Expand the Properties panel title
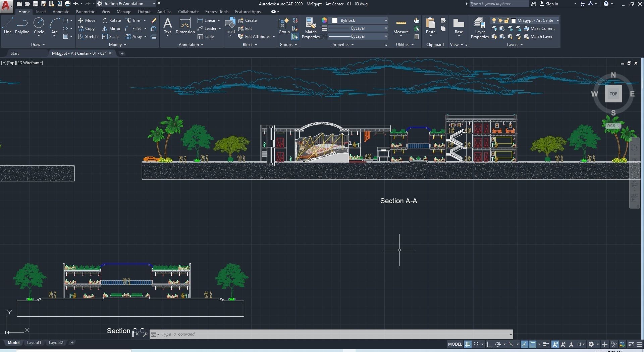This screenshot has width=644, height=352. 342,45
